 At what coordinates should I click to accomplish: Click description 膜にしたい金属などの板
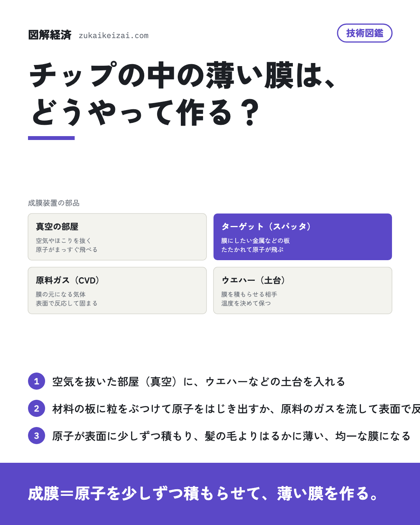pos(255,241)
